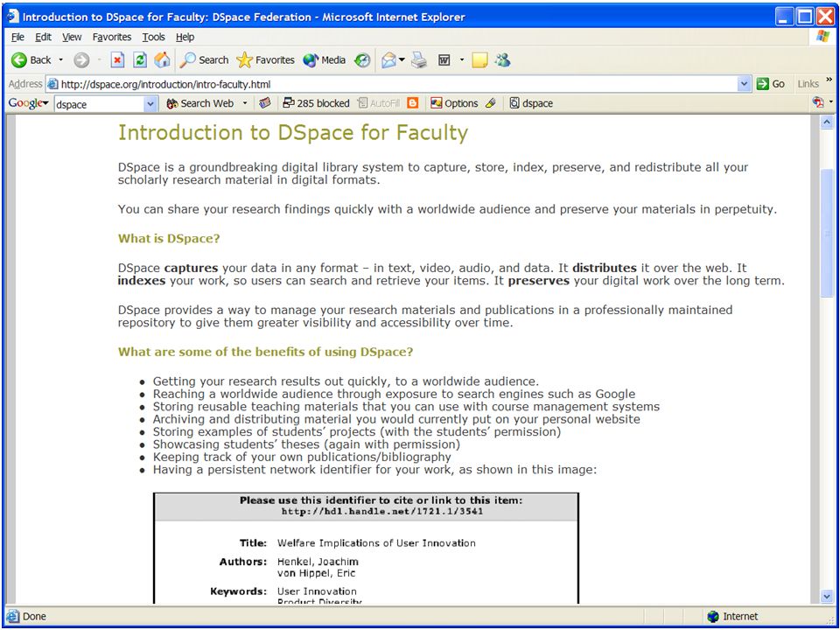Open the Search Web dropdown arrow
This screenshot has width=840, height=630.
click(x=245, y=103)
